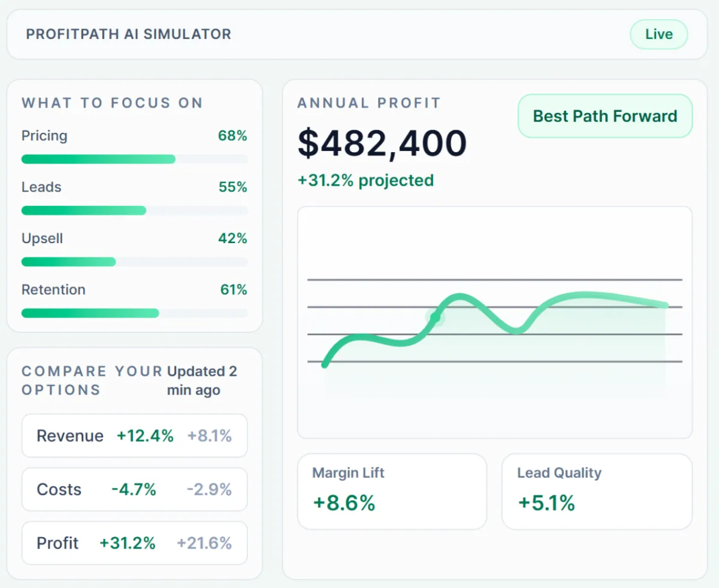This screenshot has height=588, width=719.
Task: Click the Best Path Forward button
Action: click(605, 116)
